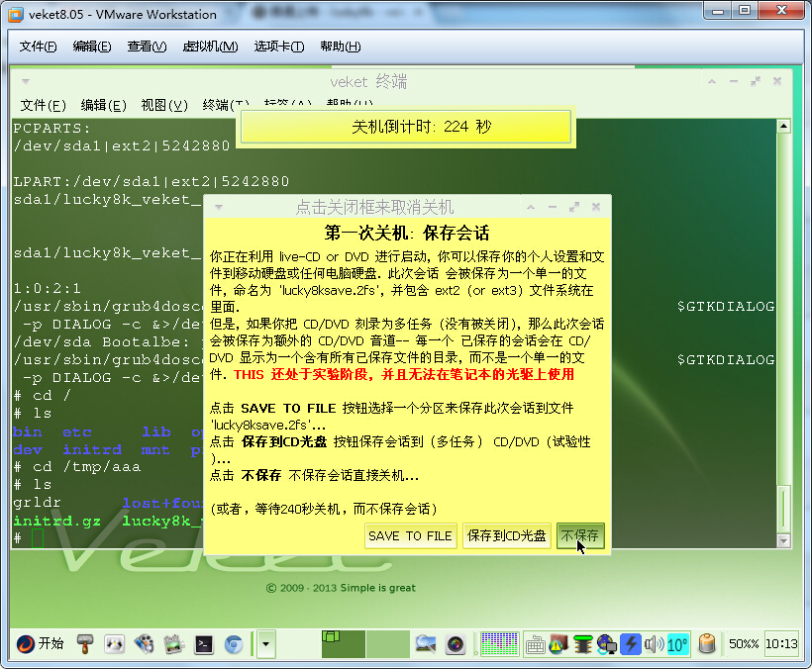The width and height of the screenshot is (812, 669).
Task: Click the magnifier image search taskbar icon
Action: tap(425, 644)
